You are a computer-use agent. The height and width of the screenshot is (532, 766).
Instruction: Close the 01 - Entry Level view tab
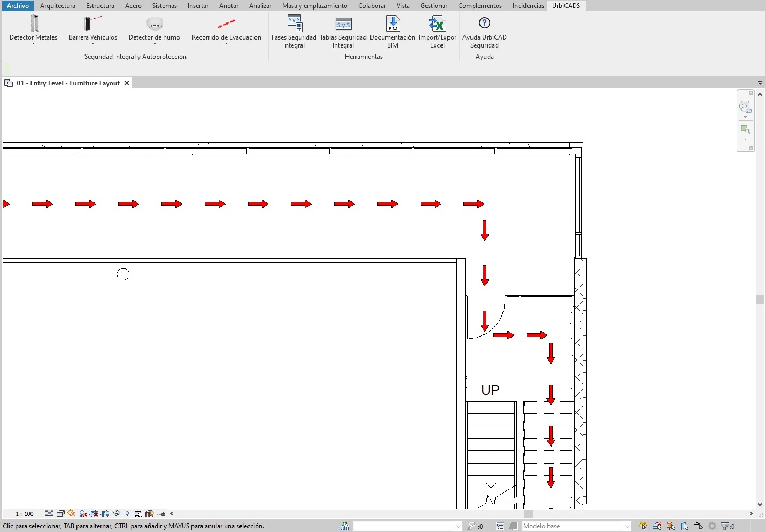click(x=127, y=83)
